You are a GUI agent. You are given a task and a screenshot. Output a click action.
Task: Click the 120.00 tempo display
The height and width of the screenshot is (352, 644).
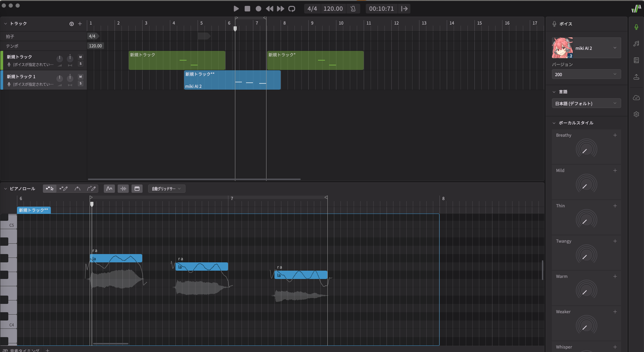coord(333,9)
